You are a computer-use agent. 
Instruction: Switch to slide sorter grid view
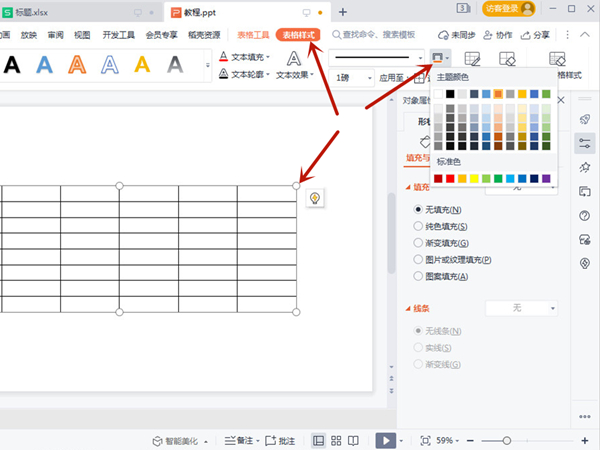point(337,440)
